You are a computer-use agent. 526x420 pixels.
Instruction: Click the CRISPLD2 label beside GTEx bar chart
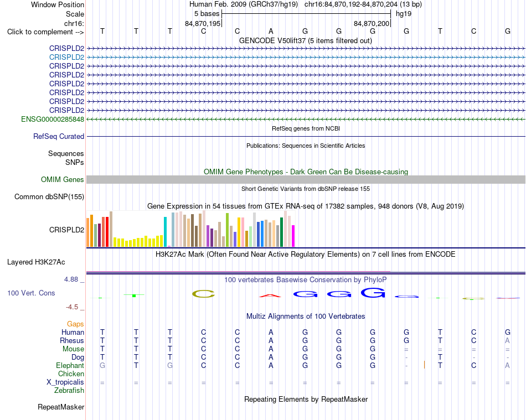(x=66, y=230)
